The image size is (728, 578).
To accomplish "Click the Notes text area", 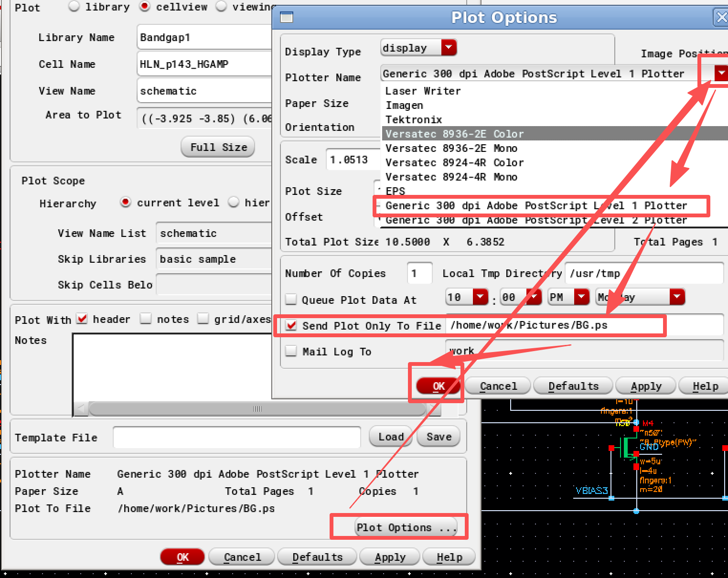I will click(173, 367).
